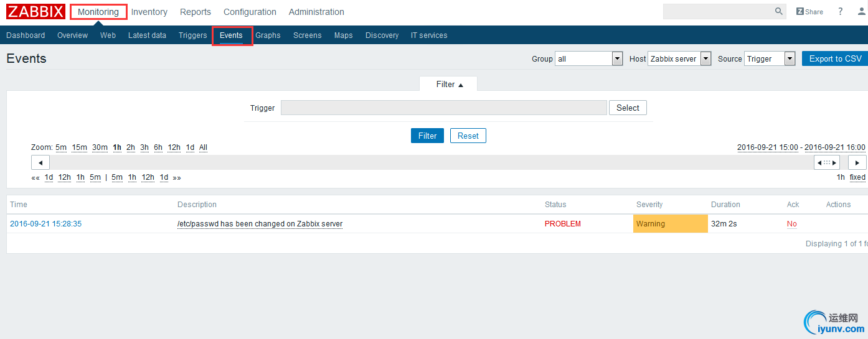Set zoom to 30m
This screenshot has height=339, width=868.
pyautogui.click(x=100, y=147)
